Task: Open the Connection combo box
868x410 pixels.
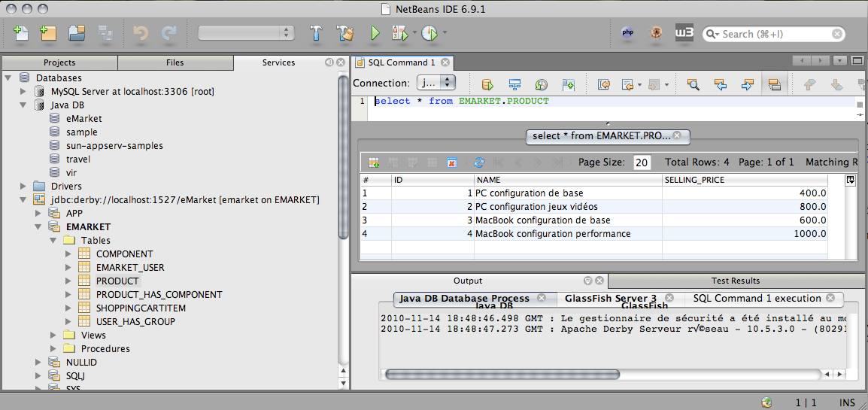Action: pyautogui.click(x=436, y=83)
